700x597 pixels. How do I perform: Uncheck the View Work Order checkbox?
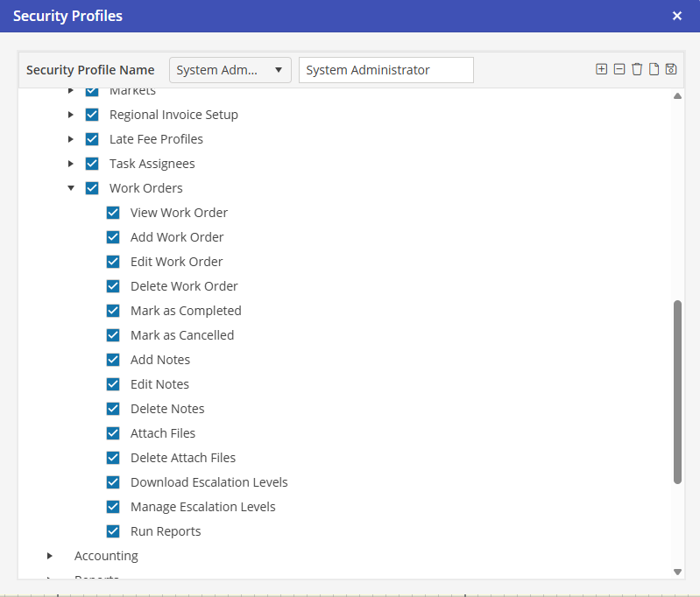point(113,213)
